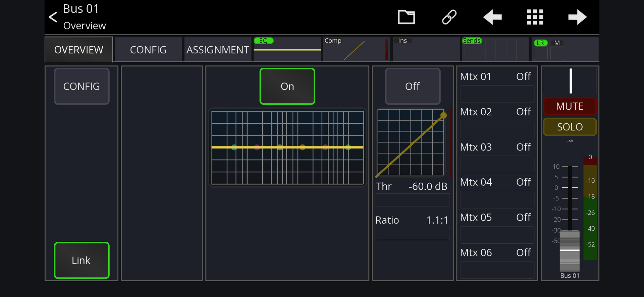This screenshot has width=644, height=297.
Task: Click the Bus 01 fader handle
Action: coord(570,250)
